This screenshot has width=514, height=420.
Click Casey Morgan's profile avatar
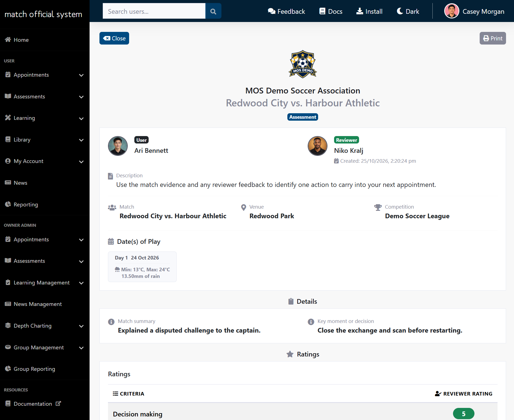452,11
